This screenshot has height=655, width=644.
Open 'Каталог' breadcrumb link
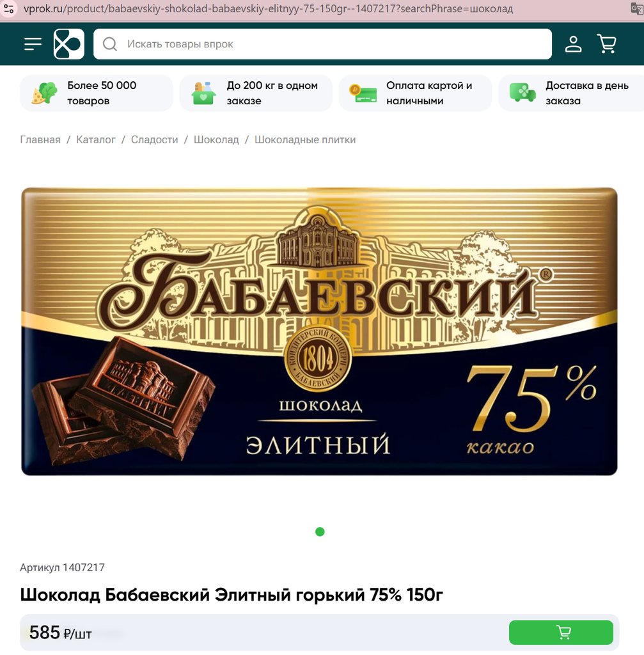(96, 139)
